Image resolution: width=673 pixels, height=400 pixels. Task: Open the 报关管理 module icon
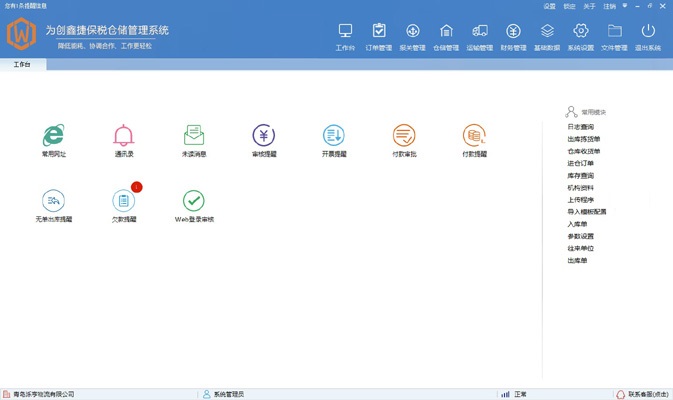pyautogui.click(x=412, y=36)
